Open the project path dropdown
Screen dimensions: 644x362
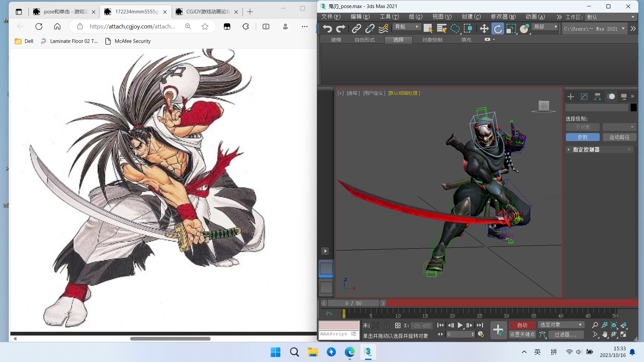point(594,29)
